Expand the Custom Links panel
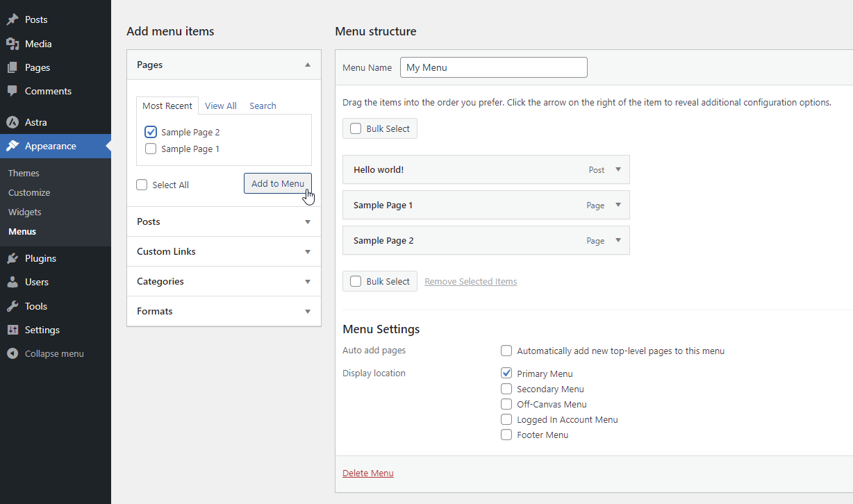 224,251
